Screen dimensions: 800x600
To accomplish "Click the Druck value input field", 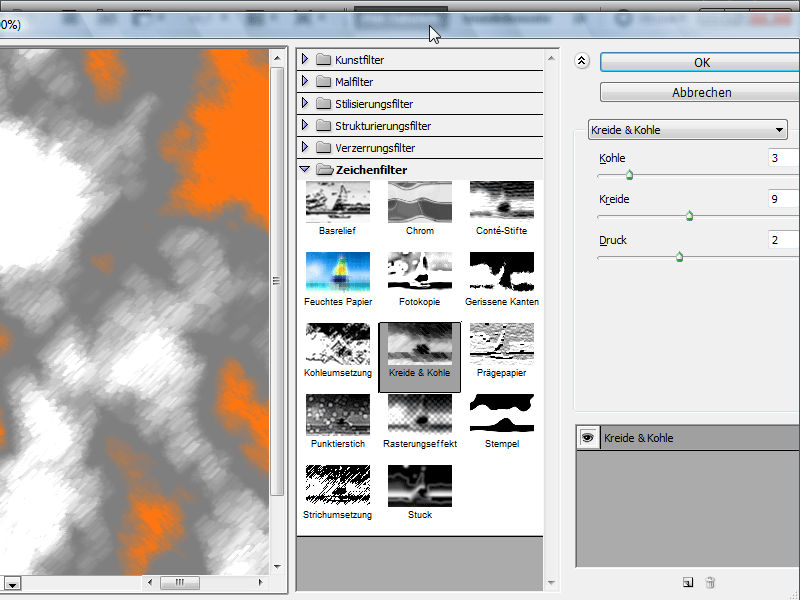I will [x=784, y=239].
